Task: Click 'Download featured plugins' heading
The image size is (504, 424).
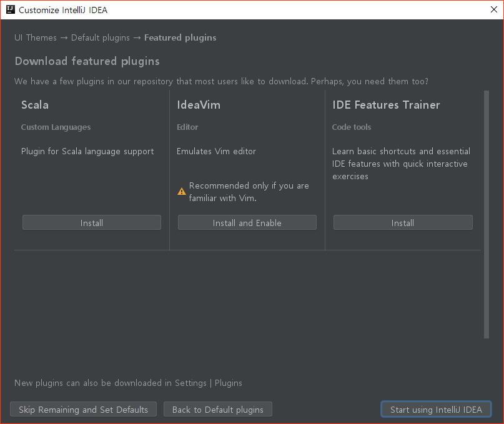Action: pyautogui.click(x=87, y=61)
